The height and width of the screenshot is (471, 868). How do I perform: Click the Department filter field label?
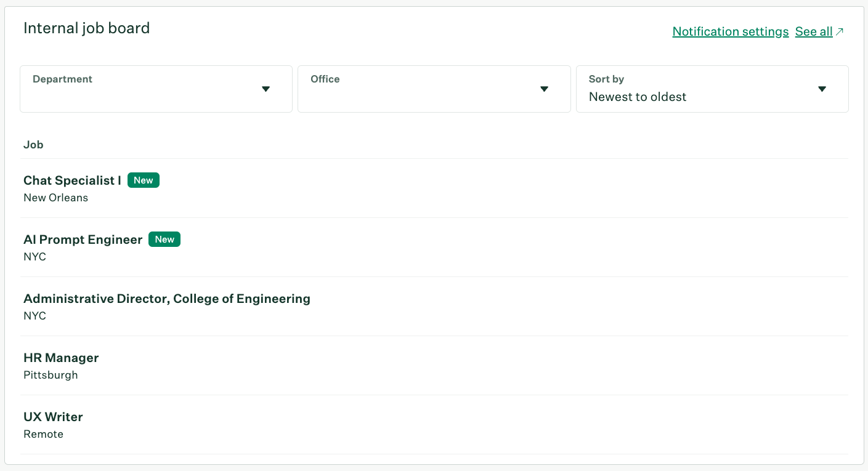tap(62, 79)
